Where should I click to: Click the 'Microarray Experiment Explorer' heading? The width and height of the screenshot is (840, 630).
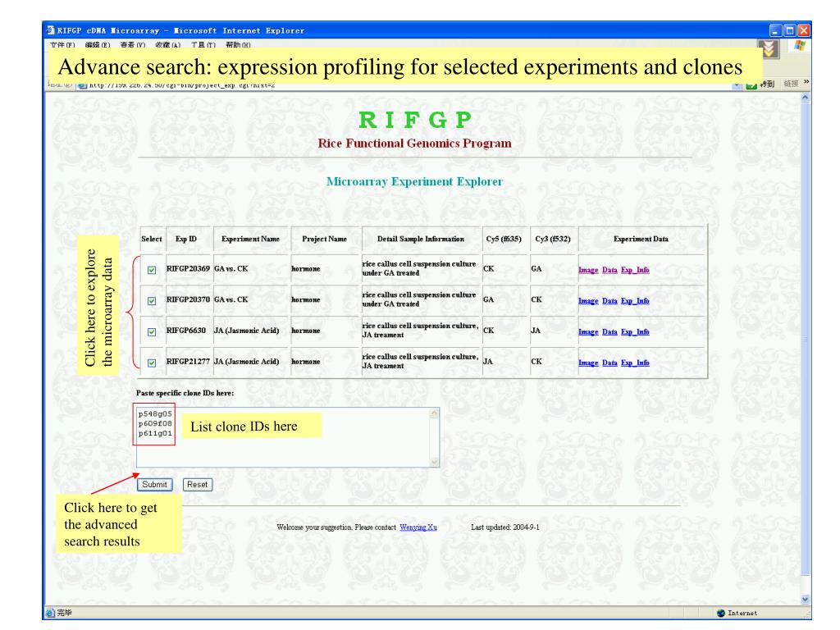tap(414, 181)
